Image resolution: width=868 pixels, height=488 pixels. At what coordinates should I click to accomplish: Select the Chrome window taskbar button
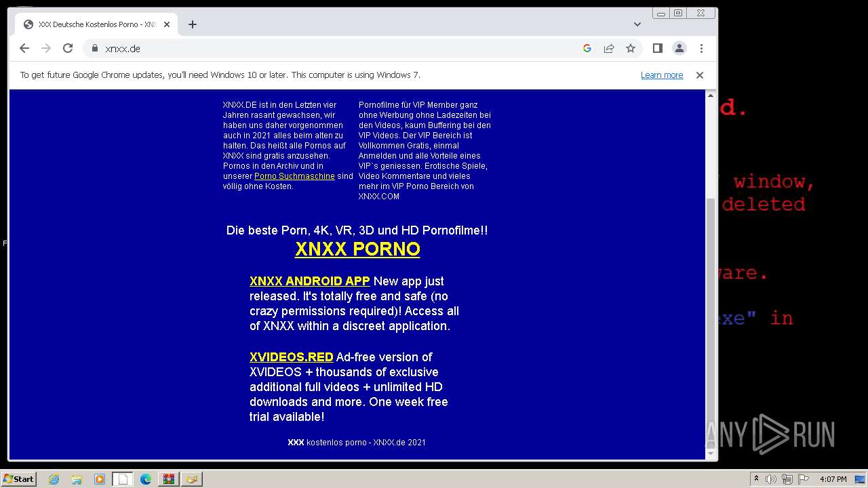(123, 479)
